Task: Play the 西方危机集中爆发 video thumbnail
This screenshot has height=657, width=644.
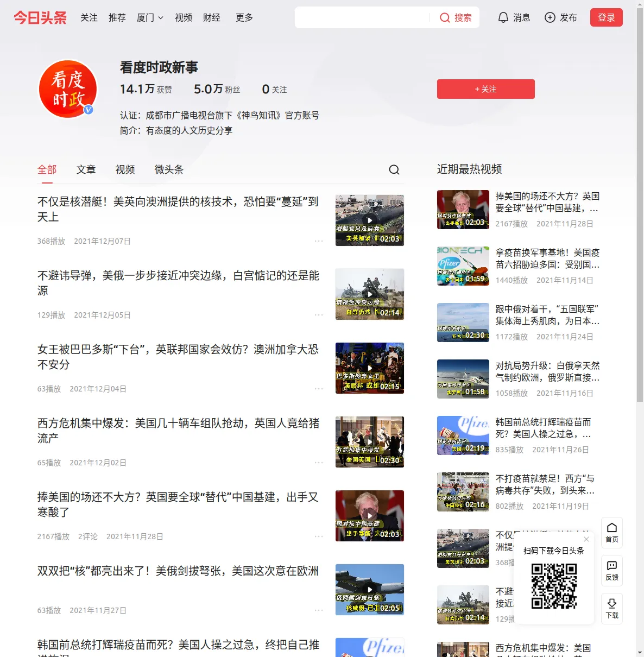Action: 370,442
